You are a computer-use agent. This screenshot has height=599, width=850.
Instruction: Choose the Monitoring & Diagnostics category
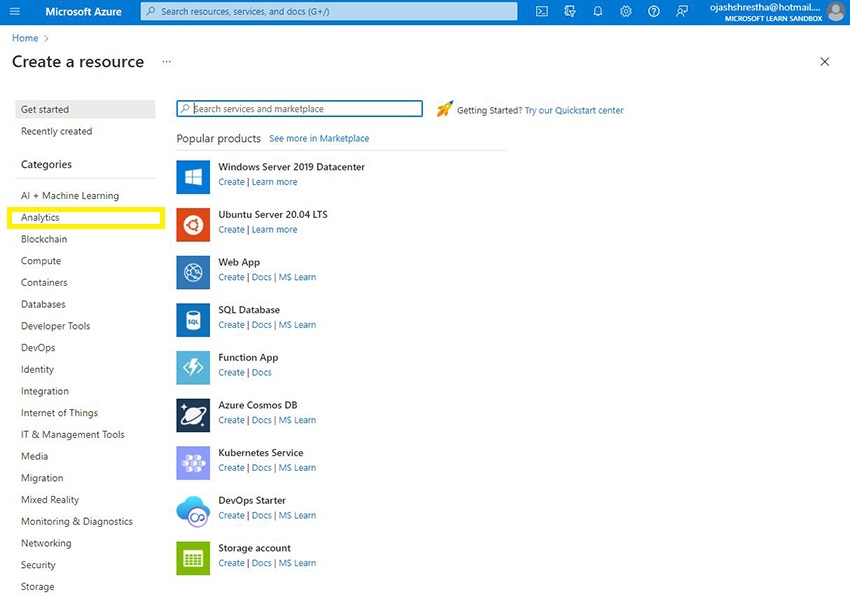tap(76, 521)
